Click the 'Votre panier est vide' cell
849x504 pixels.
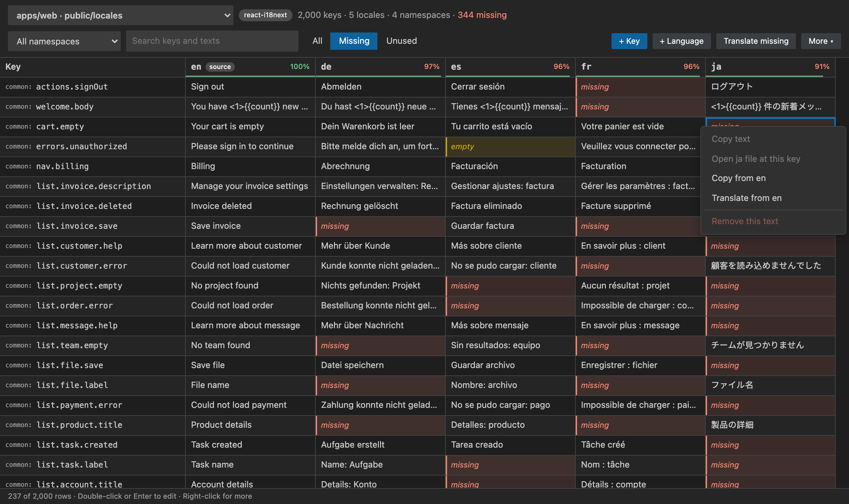[640, 127]
